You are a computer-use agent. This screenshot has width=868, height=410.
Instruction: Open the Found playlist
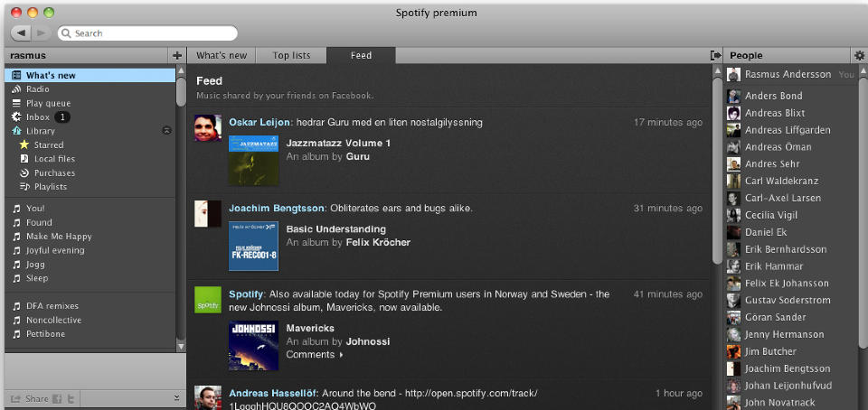[90, 223]
